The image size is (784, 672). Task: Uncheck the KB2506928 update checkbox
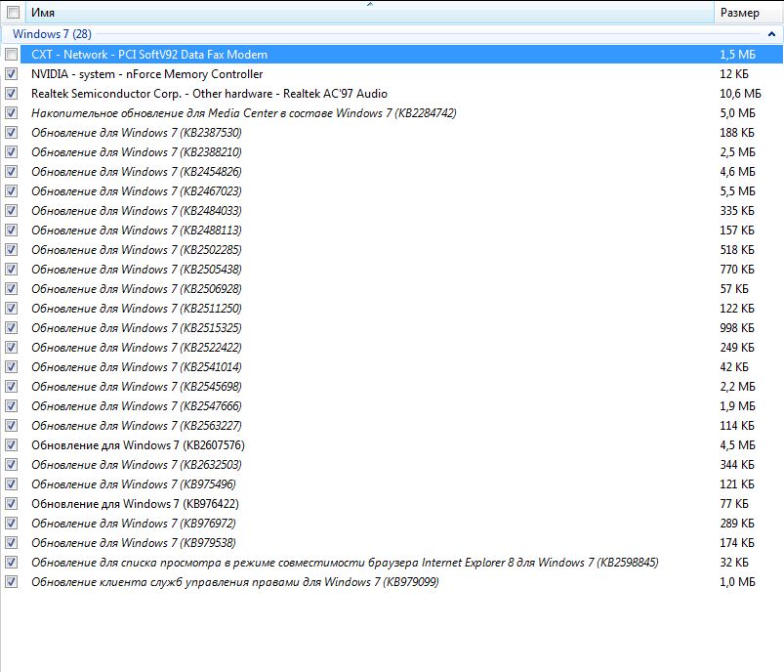11,289
